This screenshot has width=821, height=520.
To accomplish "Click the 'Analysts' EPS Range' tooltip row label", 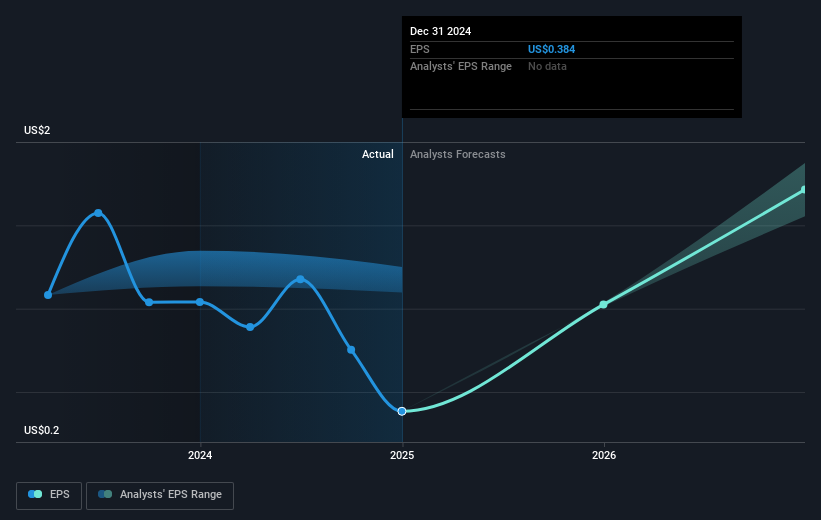I will [x=461, y=67].
